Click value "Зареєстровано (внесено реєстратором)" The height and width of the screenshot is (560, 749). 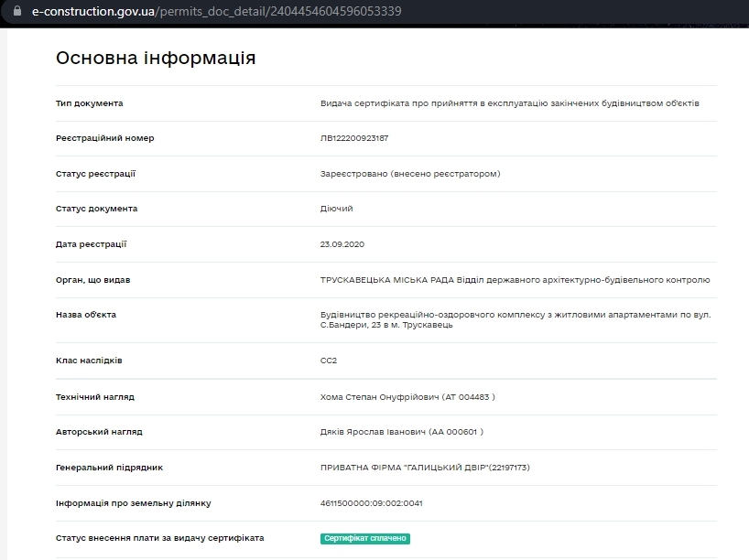pos(410,174)
